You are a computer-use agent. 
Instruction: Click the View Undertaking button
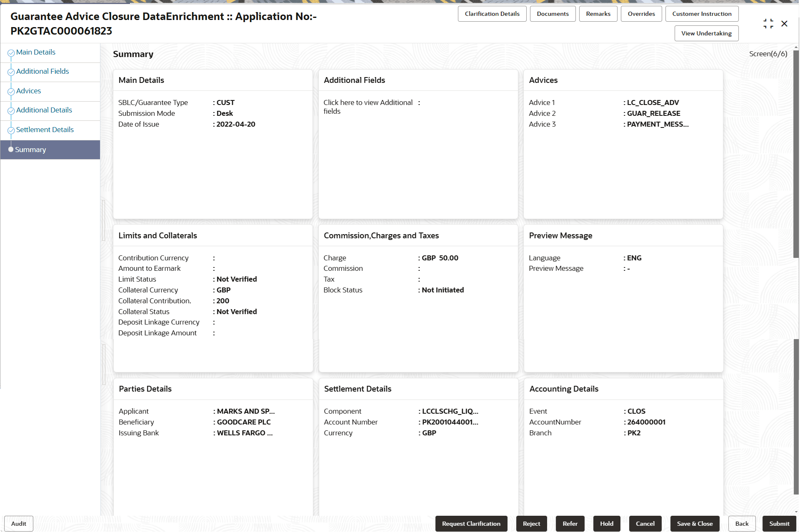coord(706,33)
